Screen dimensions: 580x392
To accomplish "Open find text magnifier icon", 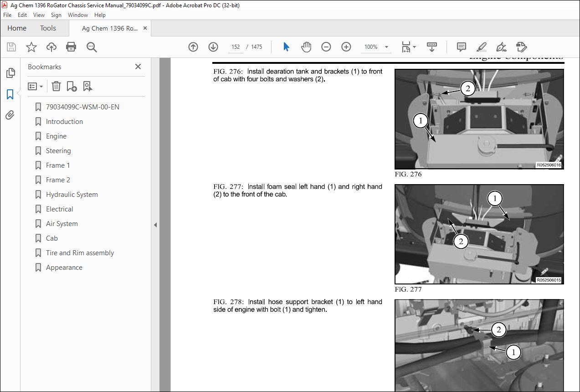I will click(92, 47).
